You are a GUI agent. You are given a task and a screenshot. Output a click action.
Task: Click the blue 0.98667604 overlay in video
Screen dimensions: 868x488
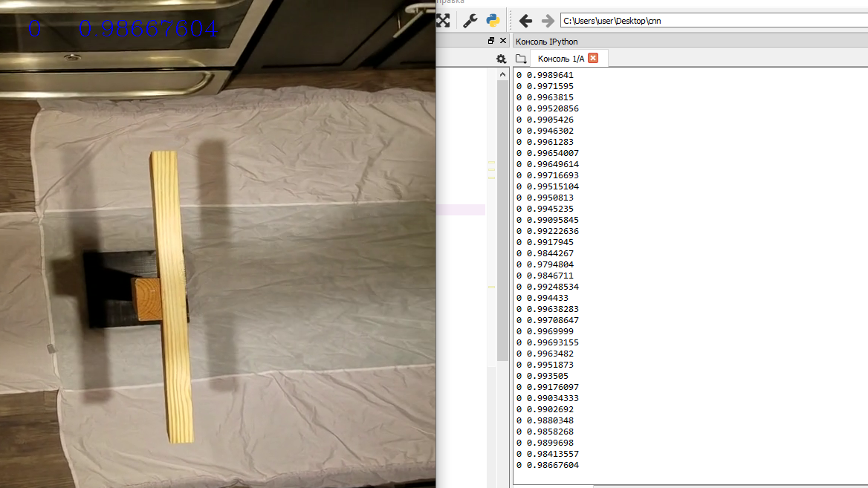tap(147, 29)
